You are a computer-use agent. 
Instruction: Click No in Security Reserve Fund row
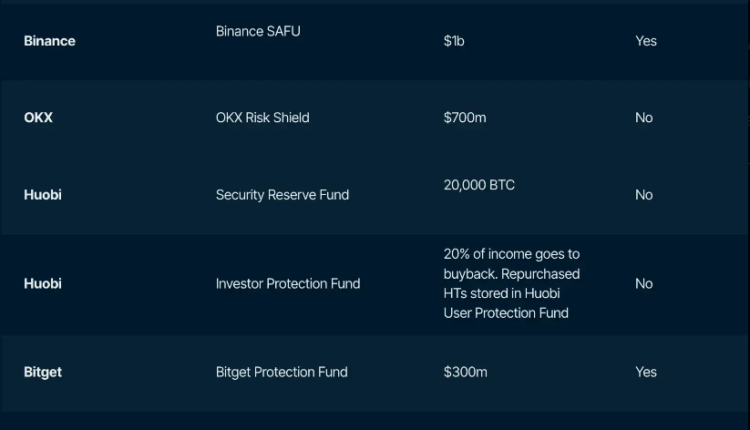[x=644, y=195]
